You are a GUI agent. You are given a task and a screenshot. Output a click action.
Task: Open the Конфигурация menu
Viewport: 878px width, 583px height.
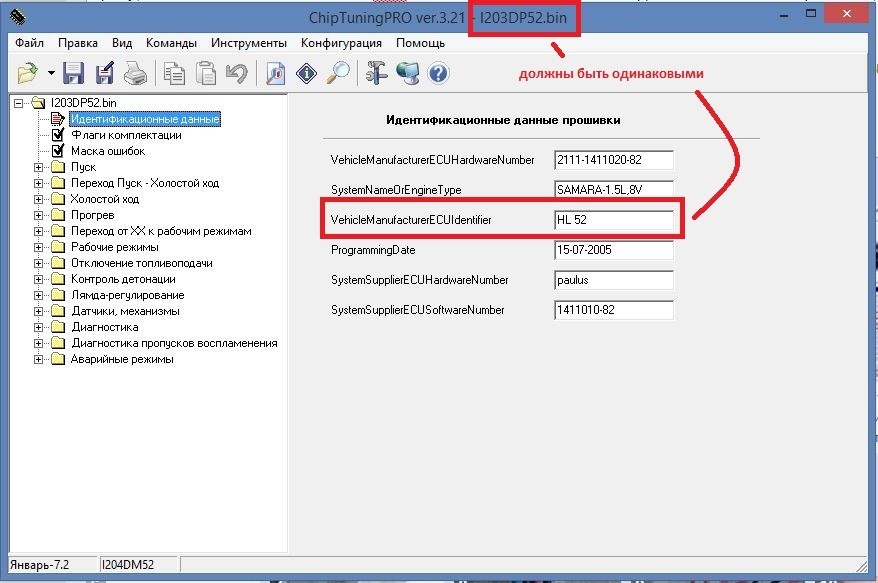(x=341, y=43)
